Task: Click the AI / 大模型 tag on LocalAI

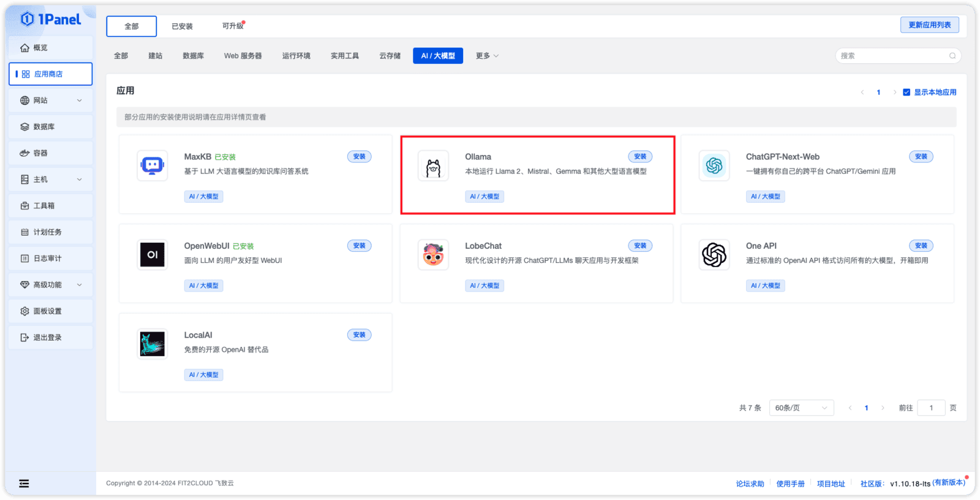Action: pyautogui.click(x=204, y=375)
